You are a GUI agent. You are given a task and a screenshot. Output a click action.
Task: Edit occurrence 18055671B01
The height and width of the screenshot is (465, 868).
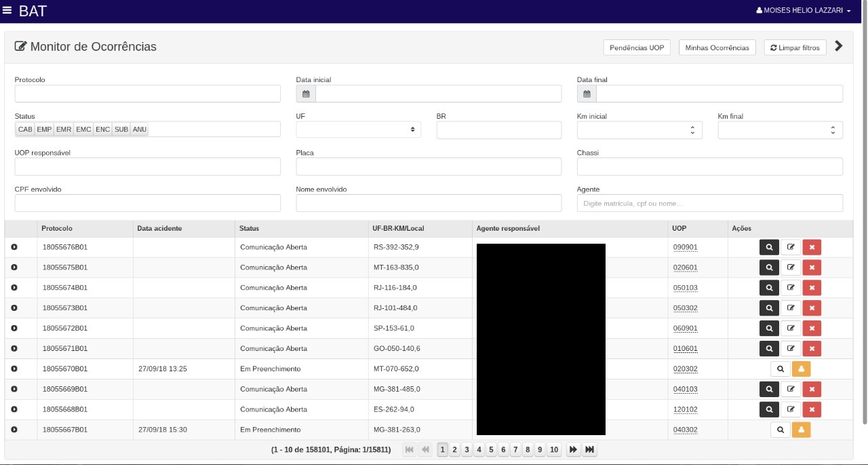pos(791,349)
